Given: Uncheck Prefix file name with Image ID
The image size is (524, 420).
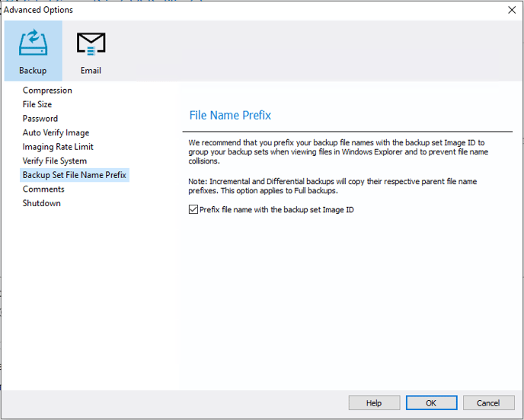Looking at the screenshot, I should 193,210.
